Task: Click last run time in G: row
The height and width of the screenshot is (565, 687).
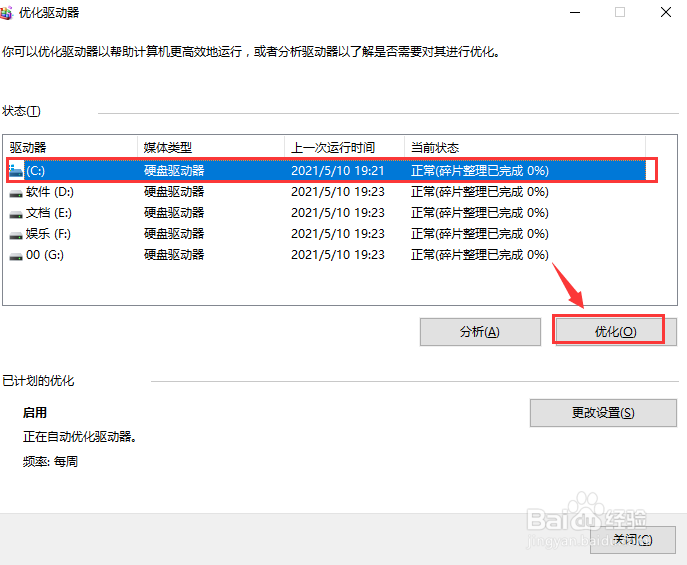Action: point(338,254)
